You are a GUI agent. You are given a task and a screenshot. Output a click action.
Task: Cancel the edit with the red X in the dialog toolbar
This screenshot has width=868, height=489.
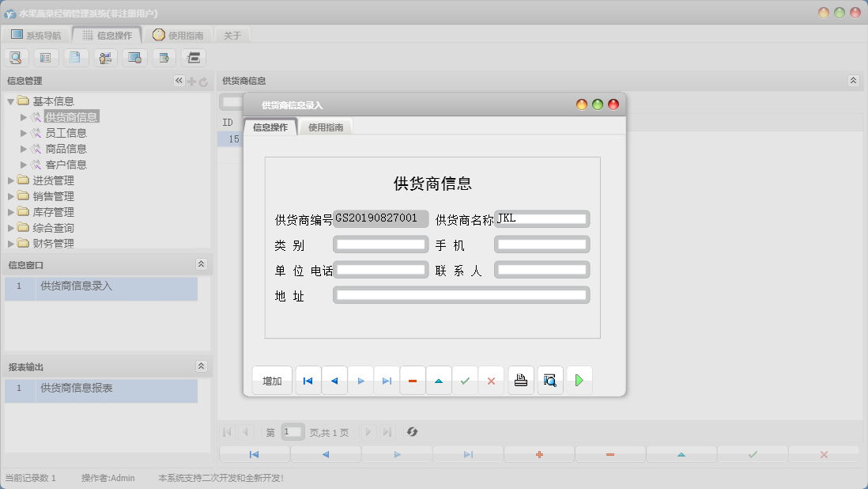tap(491, 381)
